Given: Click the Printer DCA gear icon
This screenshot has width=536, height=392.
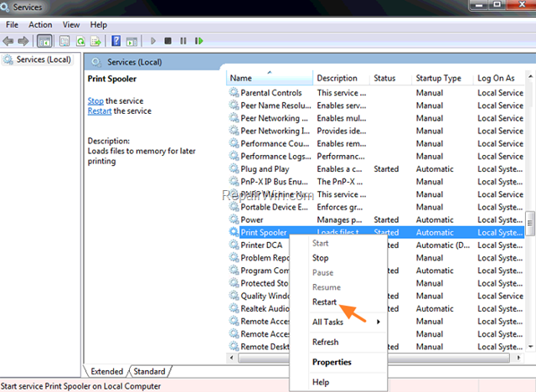Looking at the screenshot, I should (234, 245).
